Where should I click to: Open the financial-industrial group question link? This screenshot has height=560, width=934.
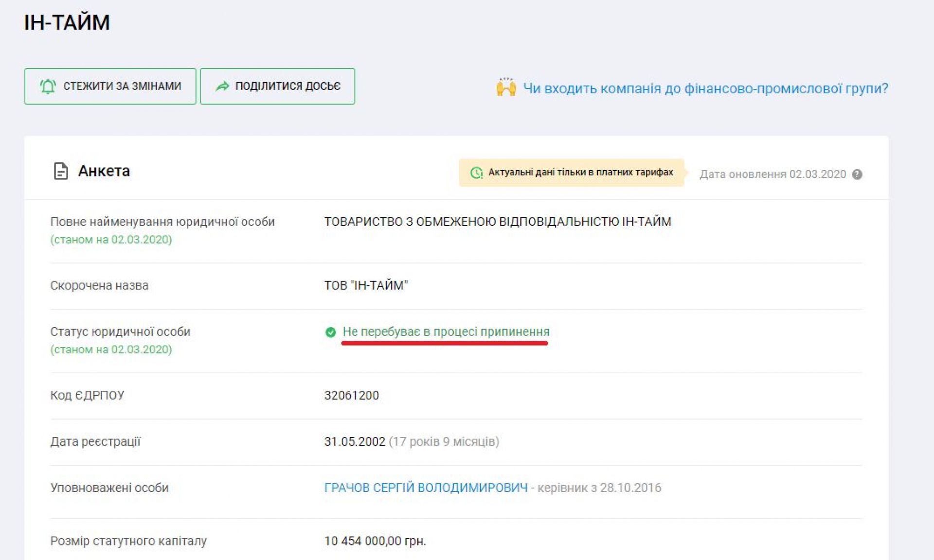pyautogui.click(x=705, y=88)
